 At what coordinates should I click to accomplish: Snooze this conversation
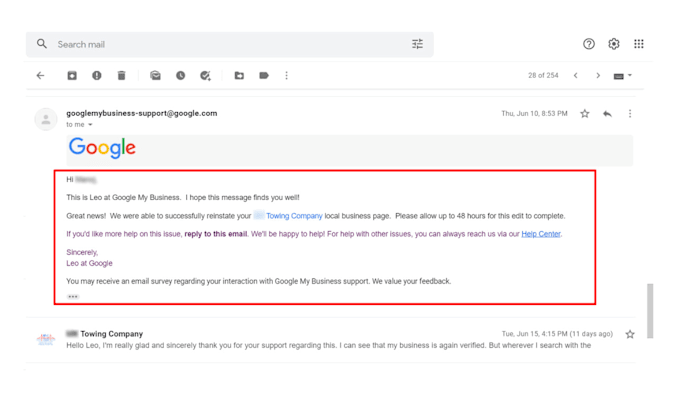[x=180, y=75]
